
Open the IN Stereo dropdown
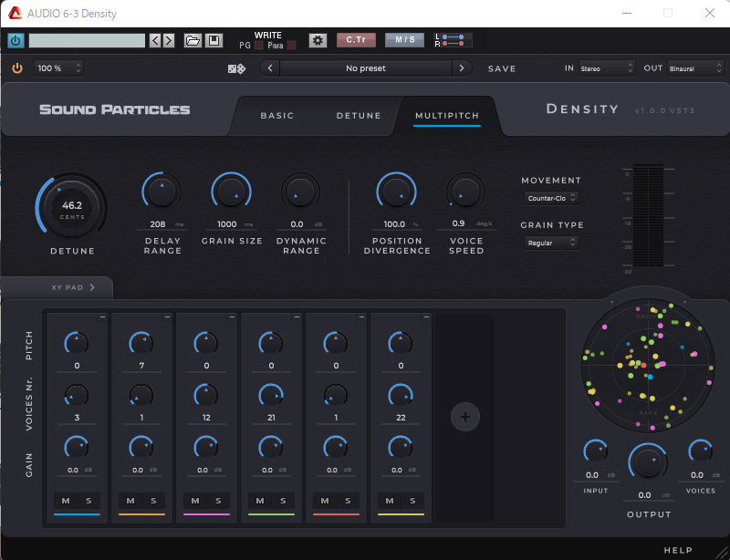606,68
